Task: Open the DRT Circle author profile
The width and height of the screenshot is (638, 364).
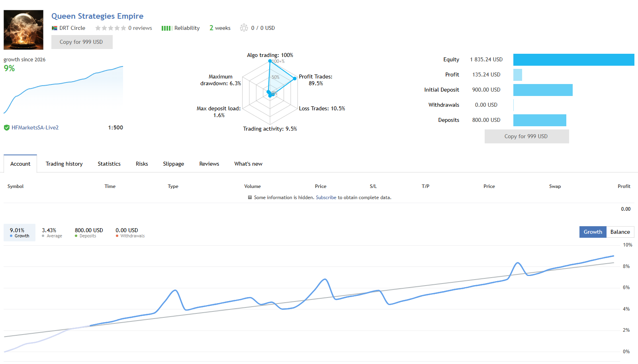Action: coord(72,28)
